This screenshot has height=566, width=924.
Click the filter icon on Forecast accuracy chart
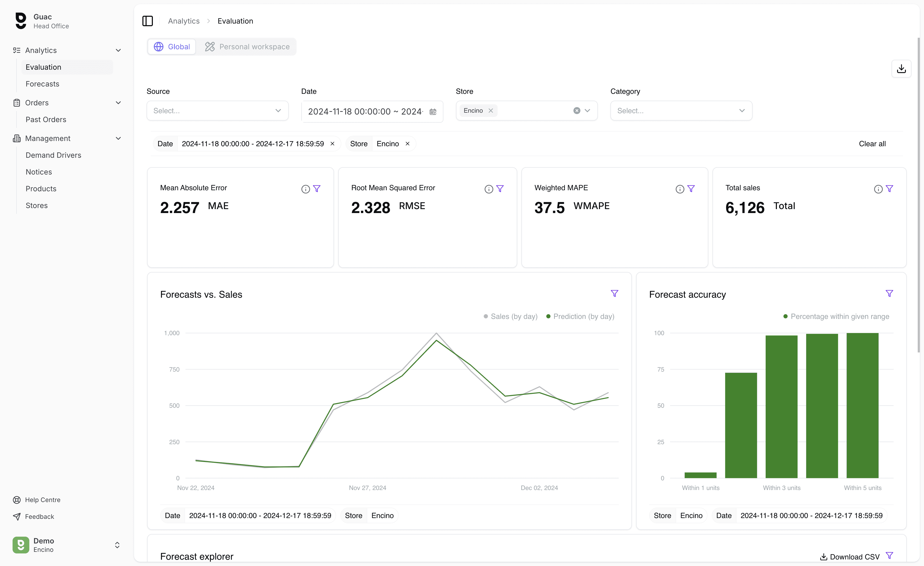click(x=889, y=293)
